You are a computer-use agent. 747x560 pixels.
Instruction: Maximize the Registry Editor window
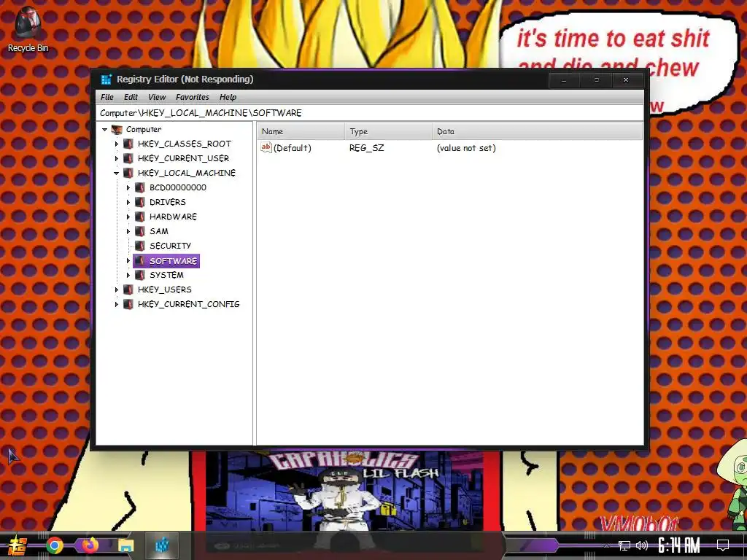pos(596,80)
